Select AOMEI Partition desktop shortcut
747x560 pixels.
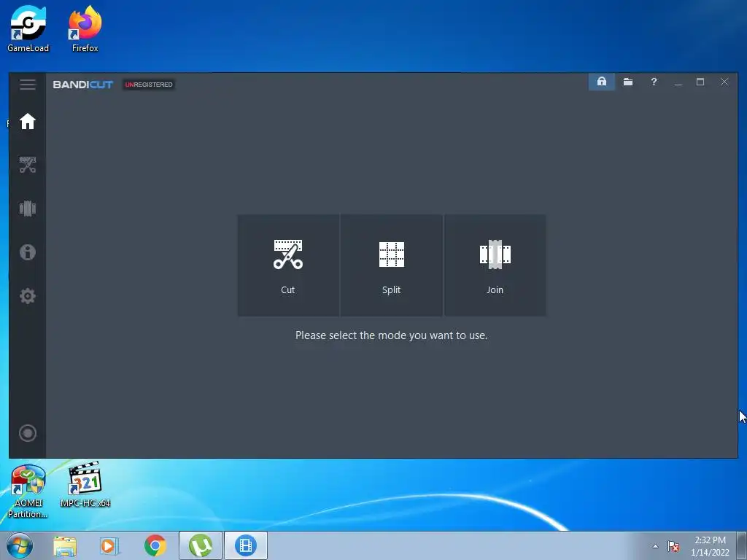[28, 491]
